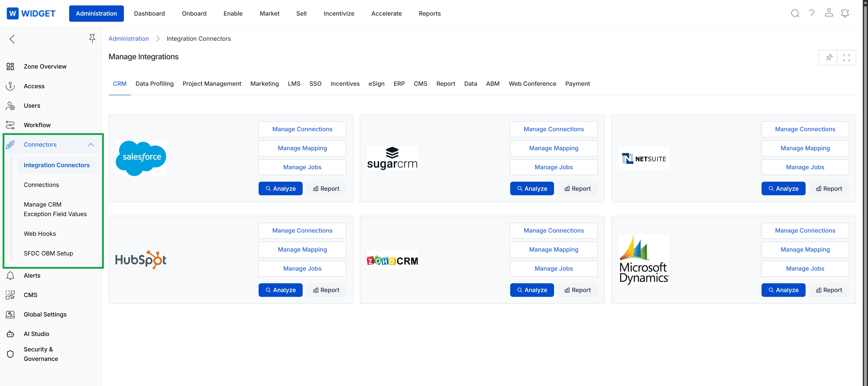Open the eSign tab
Screen dimensions: 868x386
[x=376, y=84]
